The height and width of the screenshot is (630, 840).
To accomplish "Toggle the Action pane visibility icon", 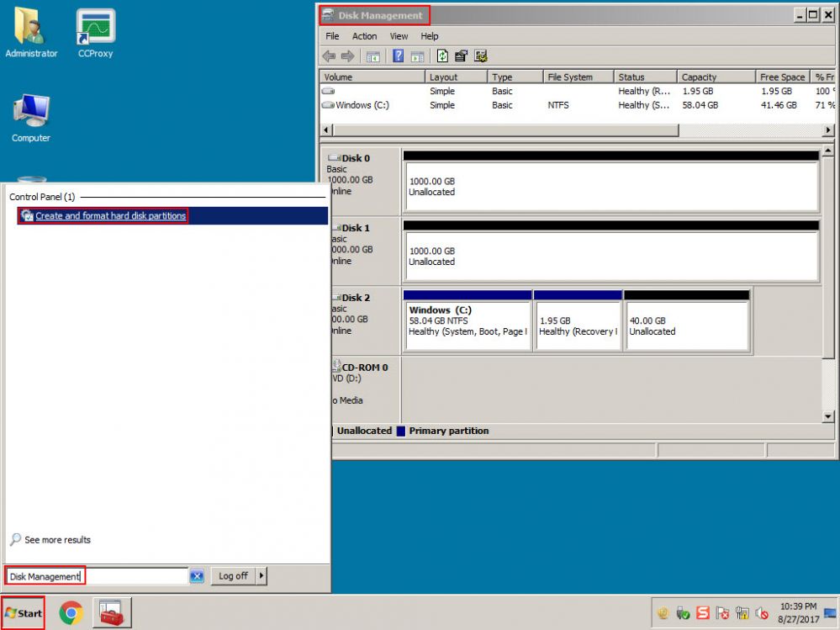I will [417, 56].
